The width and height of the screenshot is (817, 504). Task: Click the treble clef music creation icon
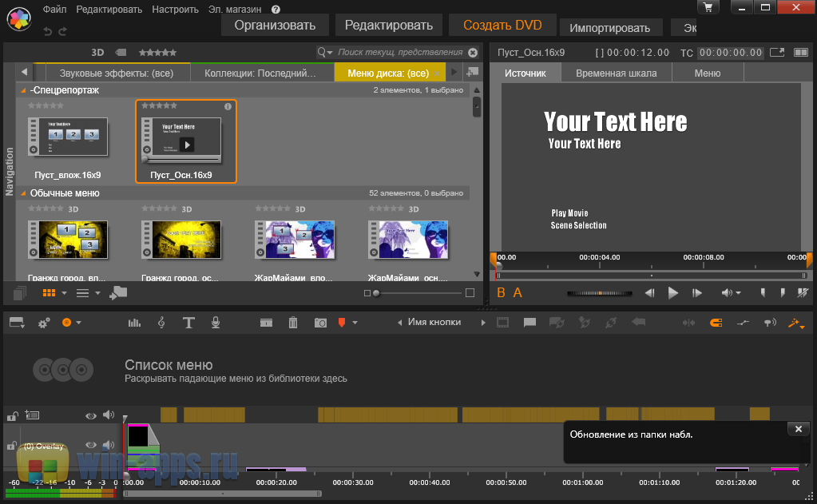pyautogui.click(x=161, y=323)
